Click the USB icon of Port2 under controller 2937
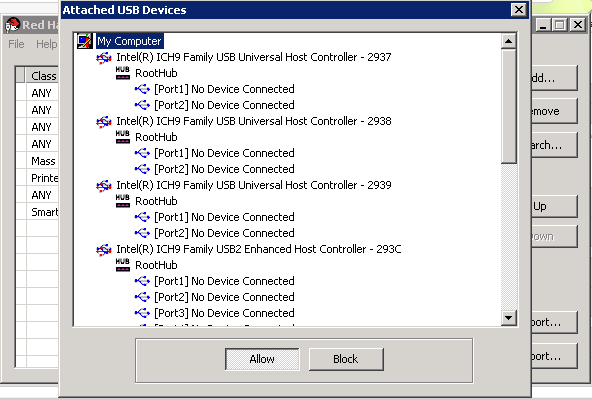Screen dimensions: 592x400 point(142,105)
